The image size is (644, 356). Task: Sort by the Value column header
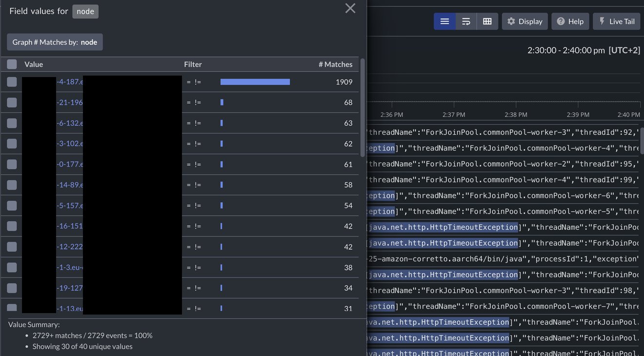[x=34, y=64]
